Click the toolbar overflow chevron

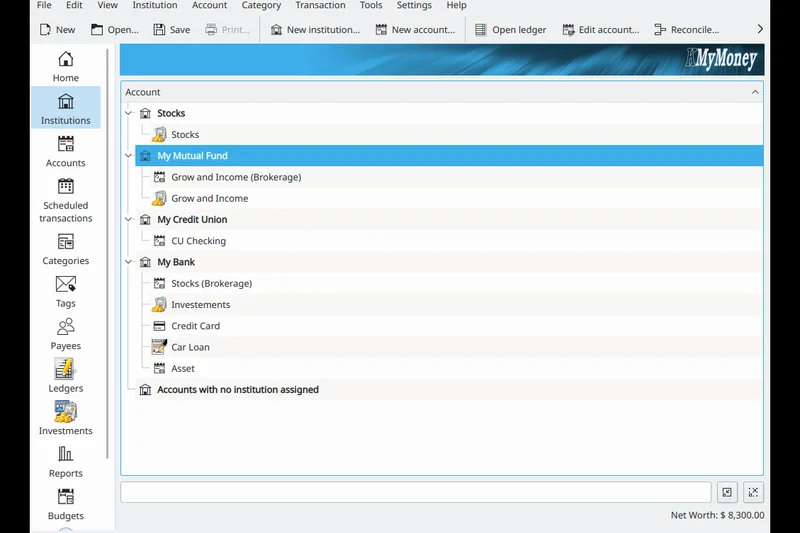point(760,30)
